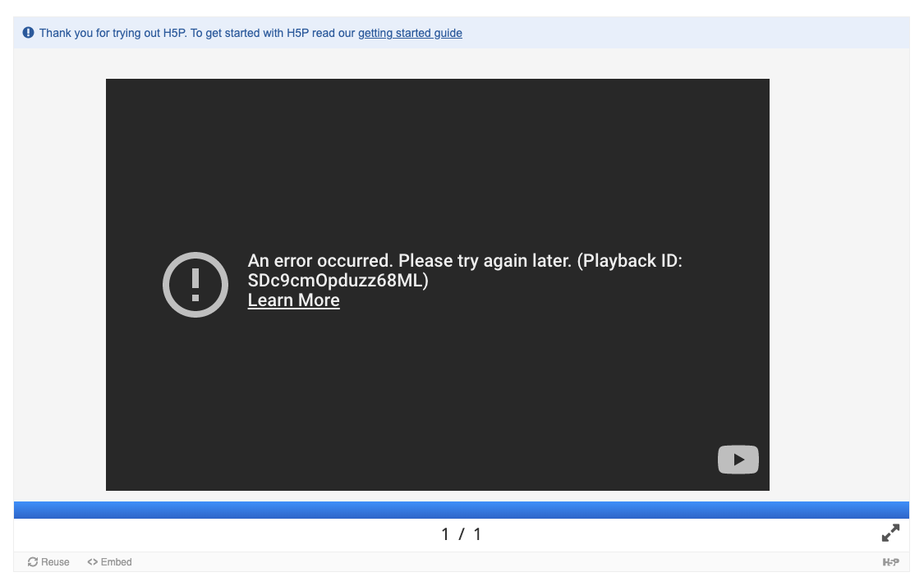Open the getting started guide link
The width and height of the screenshot is (924, 586).
pyautogui.click(x=410, y=33)
